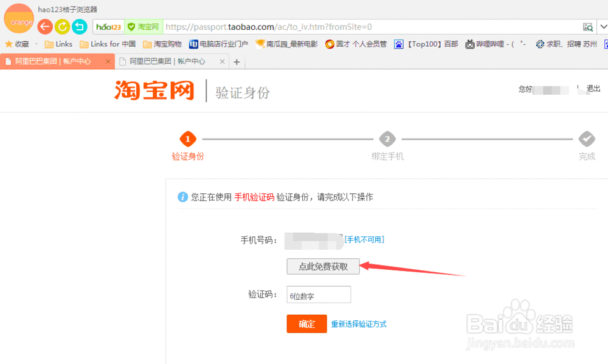Expand the 收藏 dropdown arrow
This screenshot has width=608, height=364.
(36, 44)
